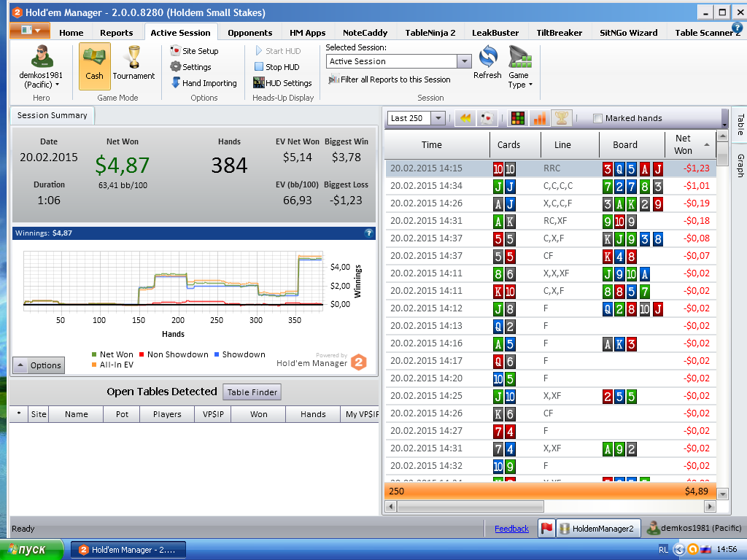
Task: Click the blue help icon on Winnings bar
Action: [368, 233]
